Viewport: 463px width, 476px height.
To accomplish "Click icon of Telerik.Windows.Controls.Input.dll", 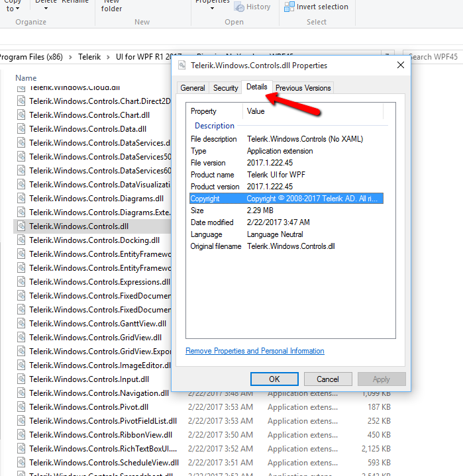I will (21, 379).
